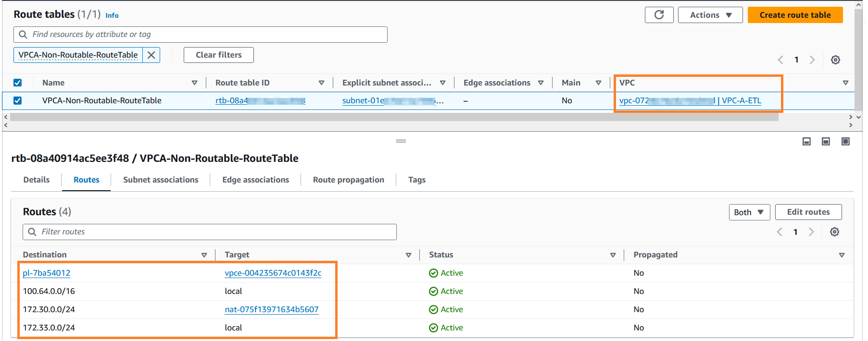Remove the VPCA-Non-Routable-RouteTable filter chip

151,55
